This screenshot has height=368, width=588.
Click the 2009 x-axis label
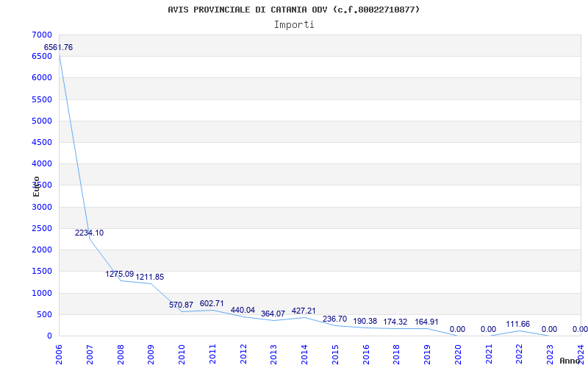pos(151,355)
